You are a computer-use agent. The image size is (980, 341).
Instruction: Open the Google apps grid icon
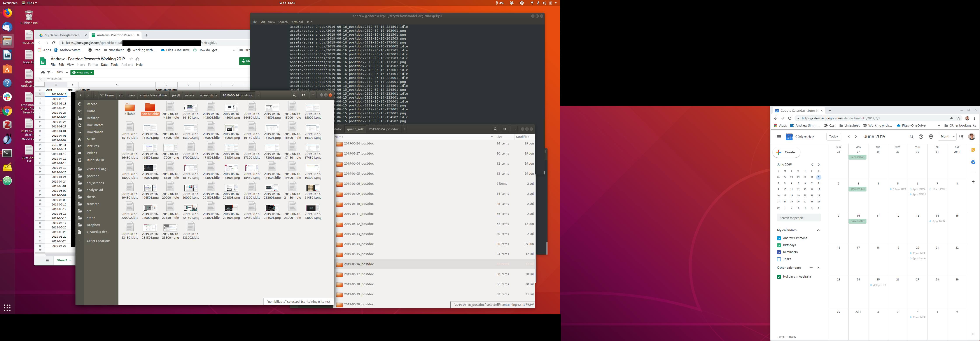point(961,137)
